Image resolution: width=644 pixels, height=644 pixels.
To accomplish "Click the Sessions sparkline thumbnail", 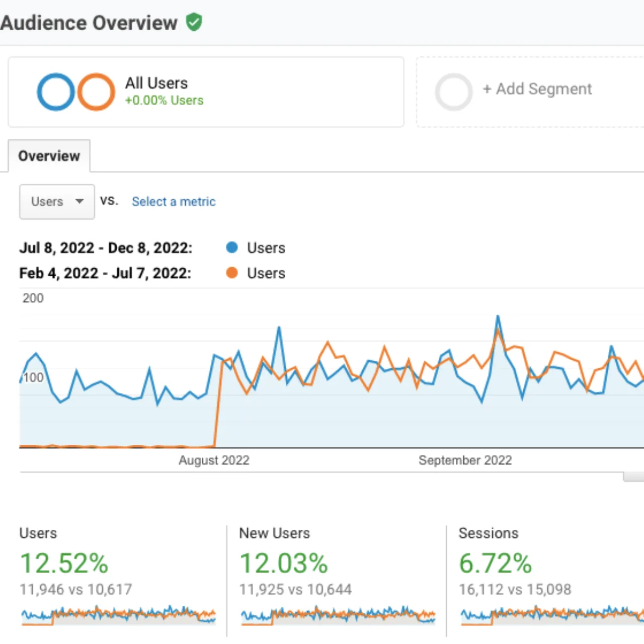I will 552,615.
